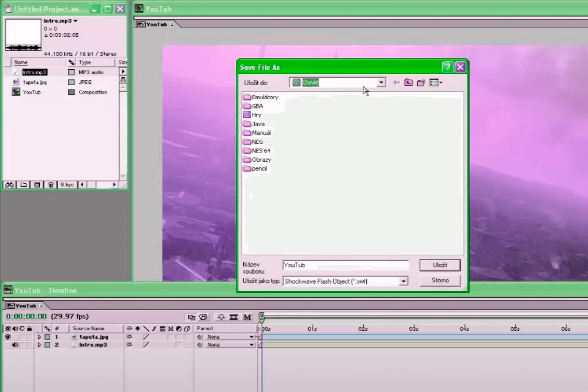Enable Motion Blur in the timeline toolbar

point(247,317)
